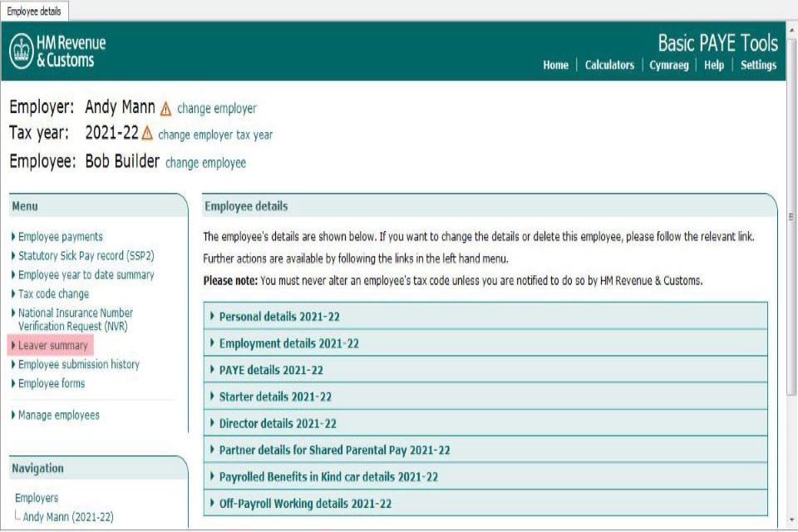
Task: Go to Manage employees
Action: pos(58,415)
